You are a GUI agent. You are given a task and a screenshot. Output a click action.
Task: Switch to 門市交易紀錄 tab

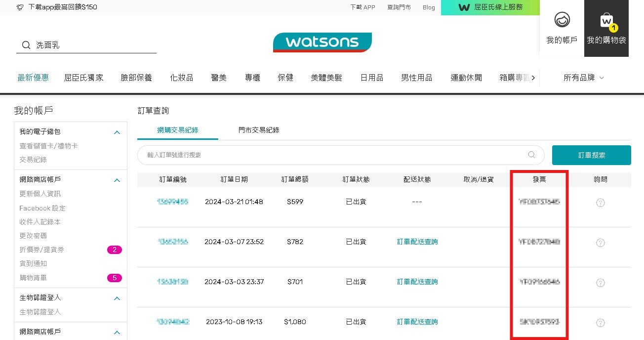tap(259, 130)
